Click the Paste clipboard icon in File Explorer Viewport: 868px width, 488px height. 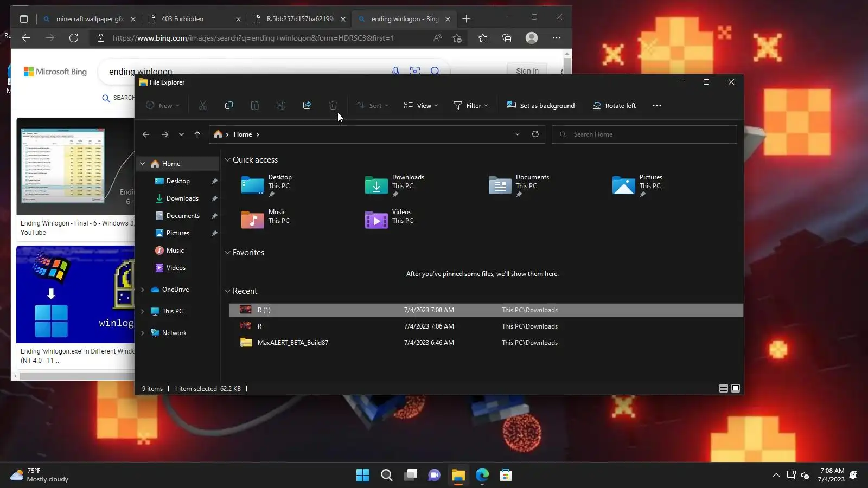255,106
